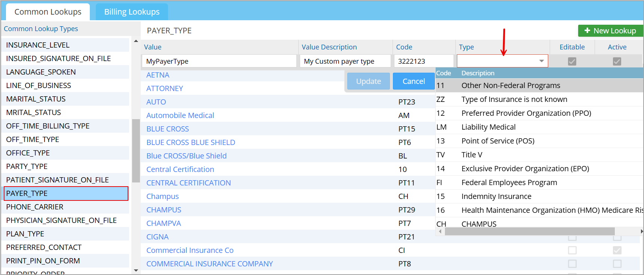Toggle the Editable checkbox in the edit row
Viewport: 644px width, 275px height.
(x=572, y=61)
